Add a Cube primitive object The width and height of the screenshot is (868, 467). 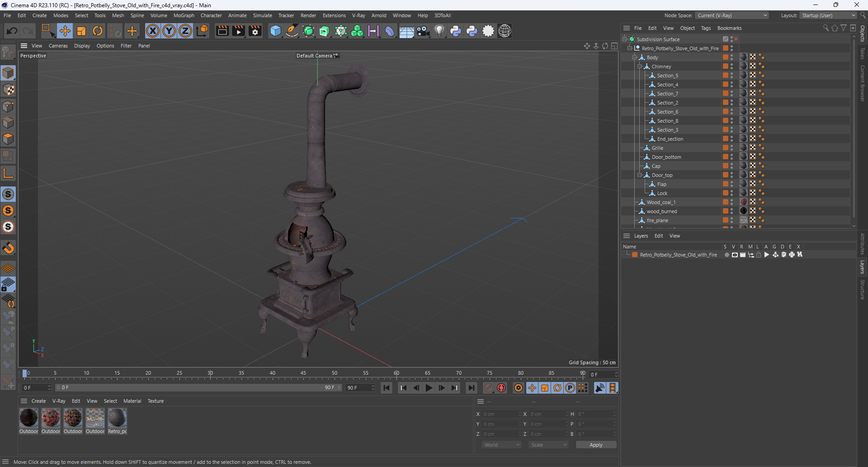[275, 31]
